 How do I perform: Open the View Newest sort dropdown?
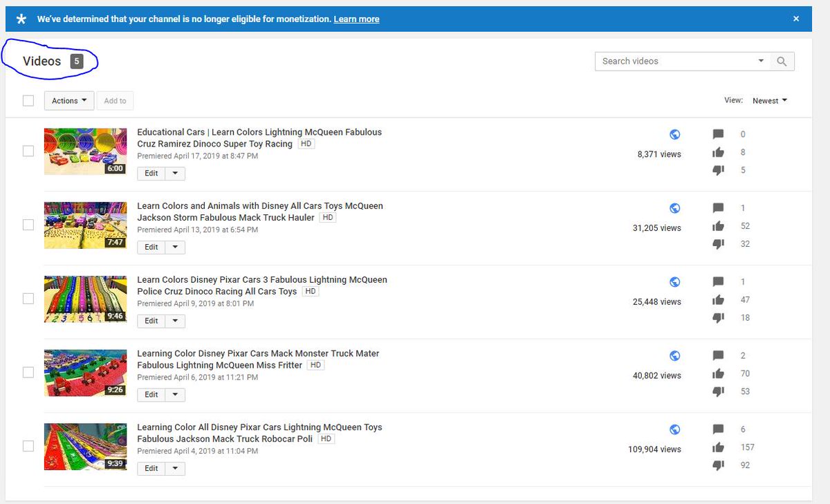770,101
